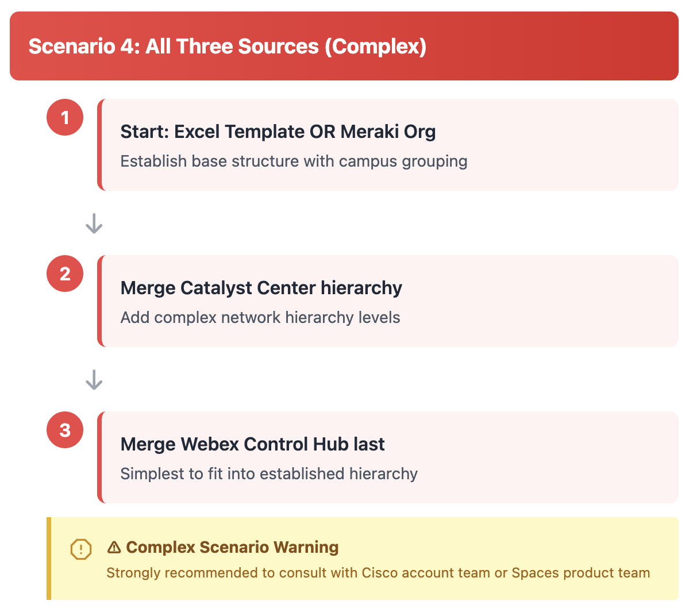Click the red accent bar of step 3 card
Image resolution: width=693 pixels, height=616 pixels.
pos(100,457)
